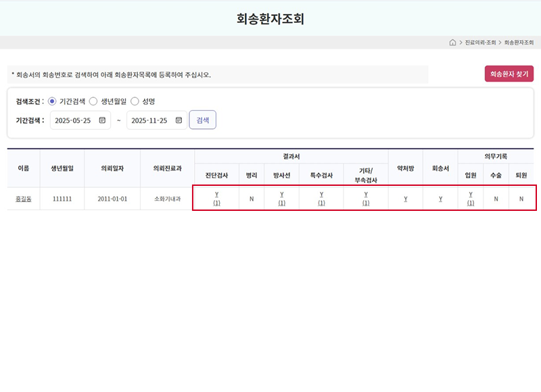This screenshot has height=392, width=541.
Task: Open the 약처방 Y link
Action: 405,199
